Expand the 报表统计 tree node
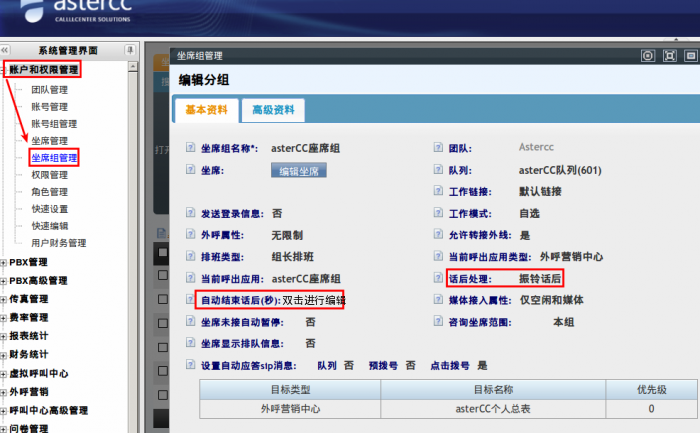Image resolution: width=700 pixels, height=433 pixels. click(4, 336)
